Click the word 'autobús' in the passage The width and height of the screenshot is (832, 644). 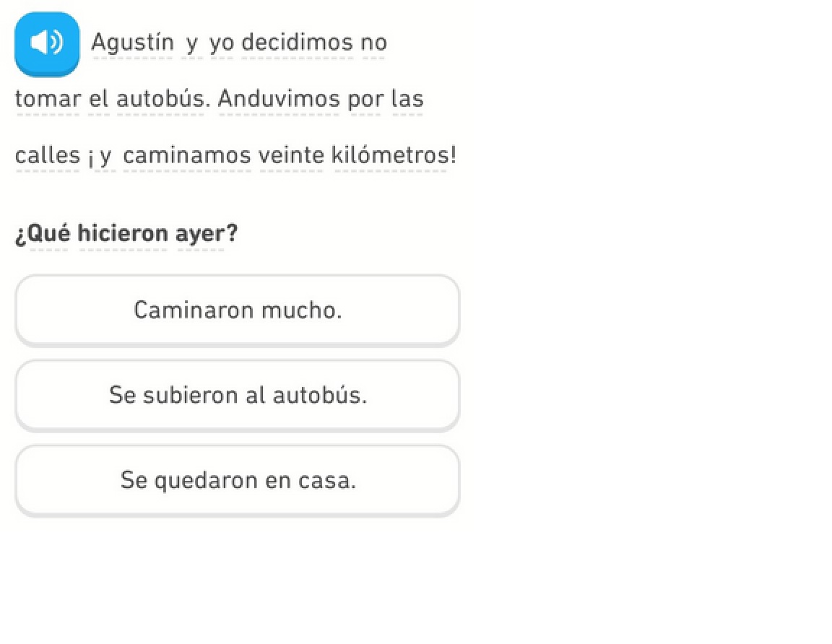click(160, 99)
